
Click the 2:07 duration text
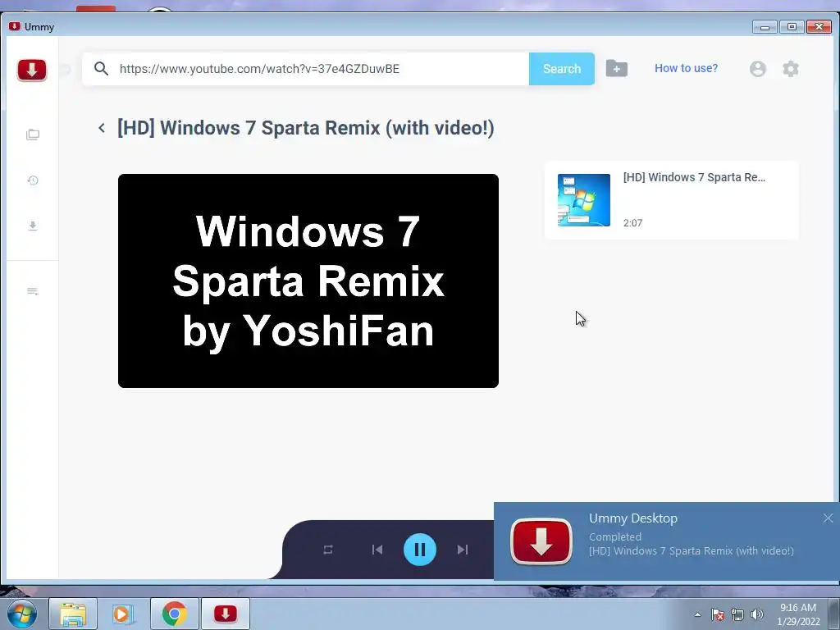632,223
